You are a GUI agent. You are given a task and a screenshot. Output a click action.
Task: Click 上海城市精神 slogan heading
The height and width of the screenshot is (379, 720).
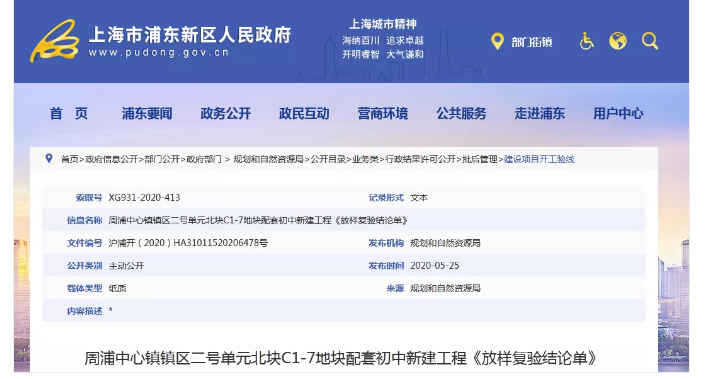383,24
